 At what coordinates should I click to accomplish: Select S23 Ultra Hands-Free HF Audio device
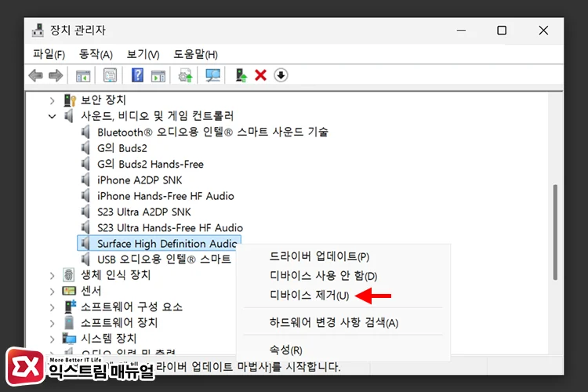coord(170,227)
